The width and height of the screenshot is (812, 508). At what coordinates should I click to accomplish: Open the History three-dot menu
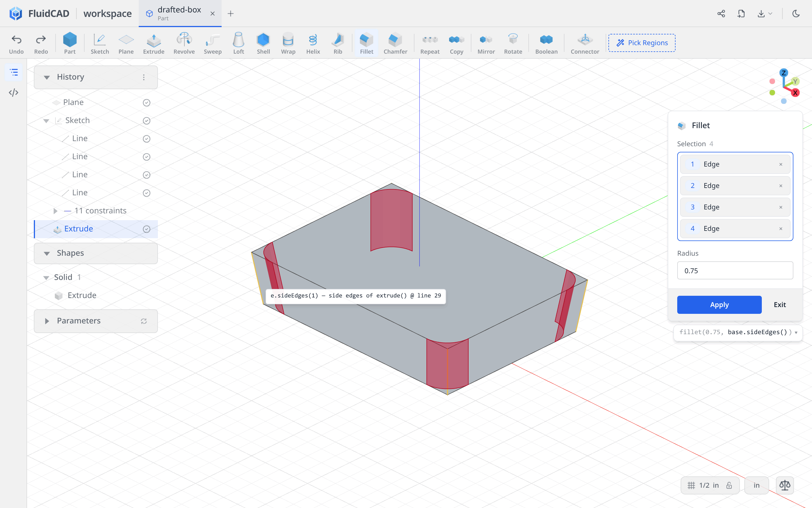[x=144, y=77]
